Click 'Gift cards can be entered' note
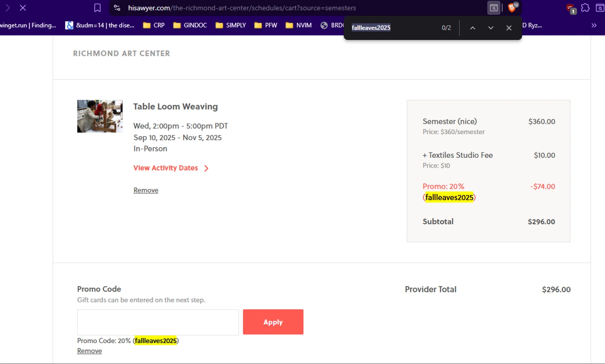Image resolution: width=605 pixels, height=364 pixels. click(x=141, y=300)
